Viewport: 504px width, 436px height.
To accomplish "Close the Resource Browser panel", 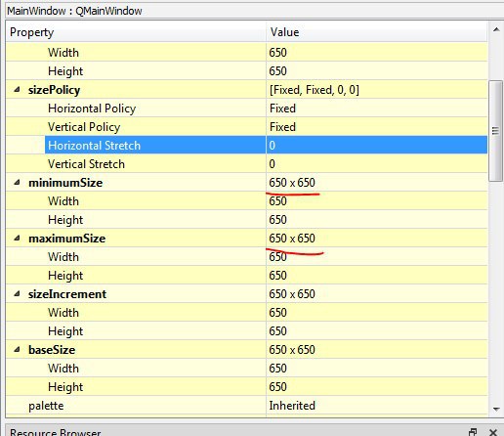I will [493, 432].
